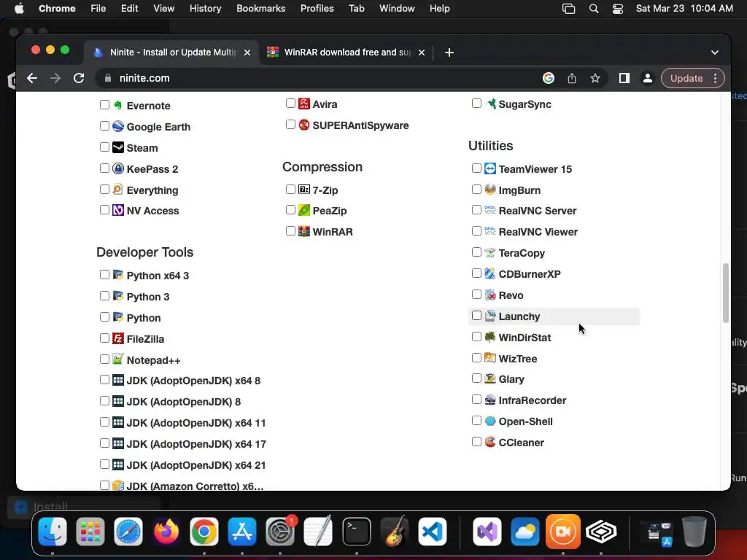Screen dimensions: 747x560
Task: Select the Python x64 3 checkbox
Action: pyautogui.click(x=104, y=275)
